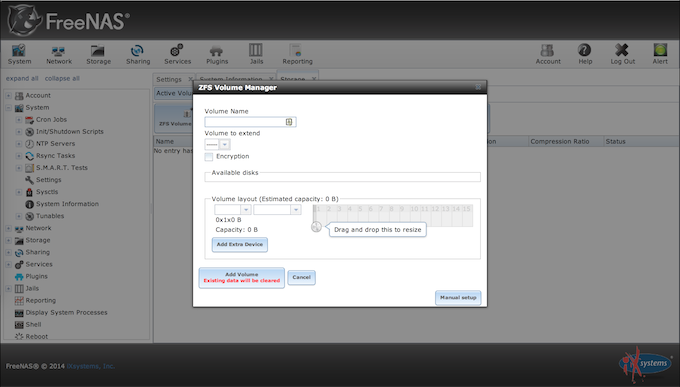The width and height of the screenshot is (680, 387).
Task: Expand the Tunables node
Action: [x=19, y=216]
